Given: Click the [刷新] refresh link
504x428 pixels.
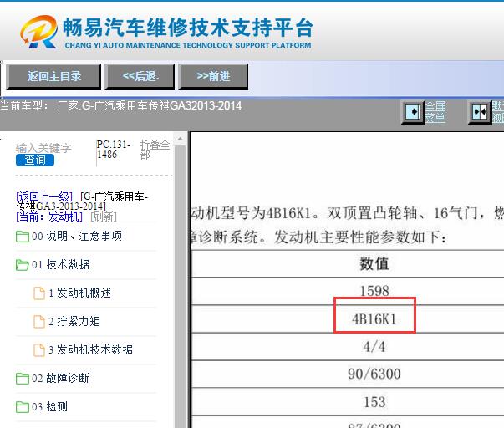Looking at the screenshot, I should point(104,217).
